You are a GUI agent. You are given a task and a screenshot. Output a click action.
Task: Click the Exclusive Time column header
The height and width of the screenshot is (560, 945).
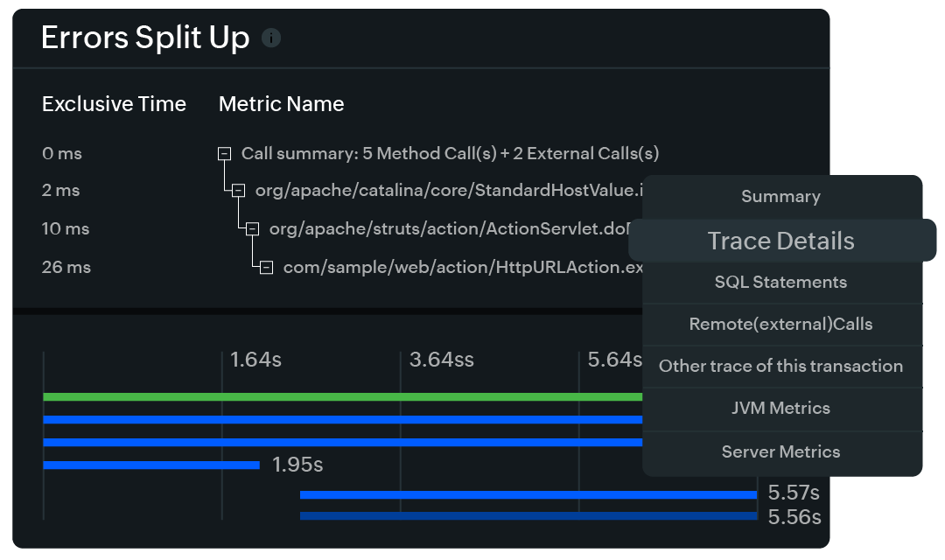[x=114, y=103]
